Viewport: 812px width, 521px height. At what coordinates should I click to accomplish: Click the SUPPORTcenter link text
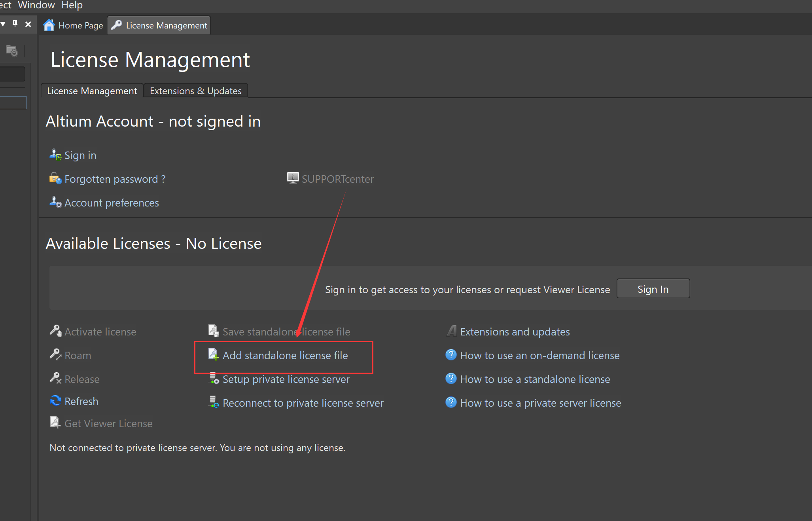(x=338, y=179)
